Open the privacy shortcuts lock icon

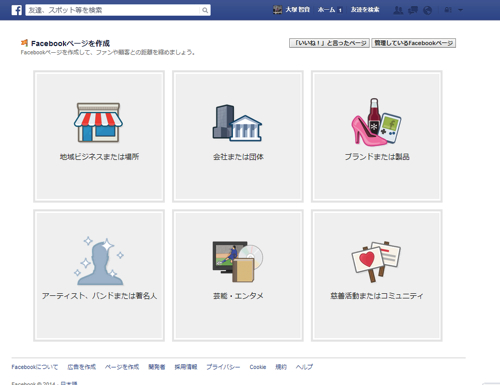(448, 10)
